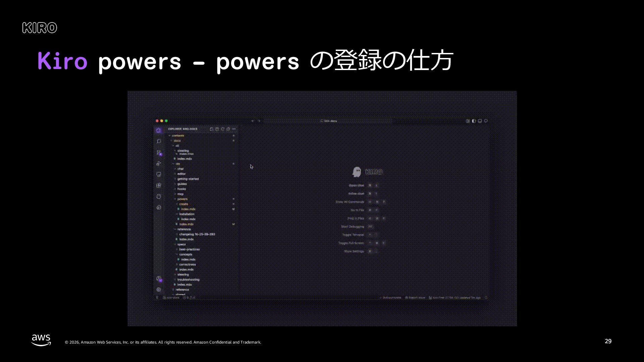The width and height of the screenshot is (644, 362).
Task: Expand the hooks folder in Explorer
Action: (181, 189)
